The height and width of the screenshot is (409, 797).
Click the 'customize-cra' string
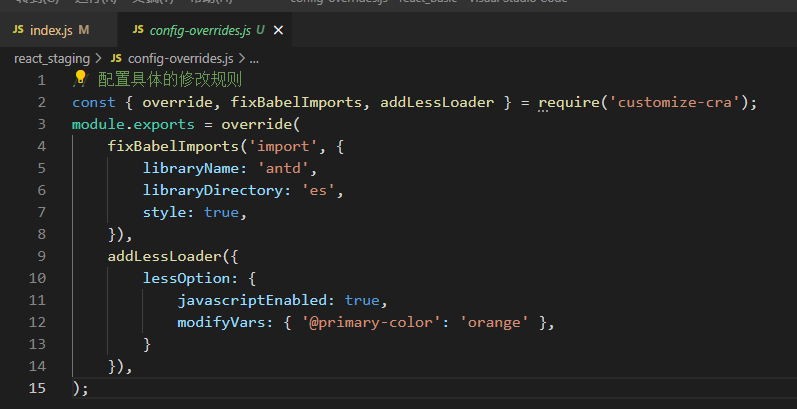(x=675, y=102)
